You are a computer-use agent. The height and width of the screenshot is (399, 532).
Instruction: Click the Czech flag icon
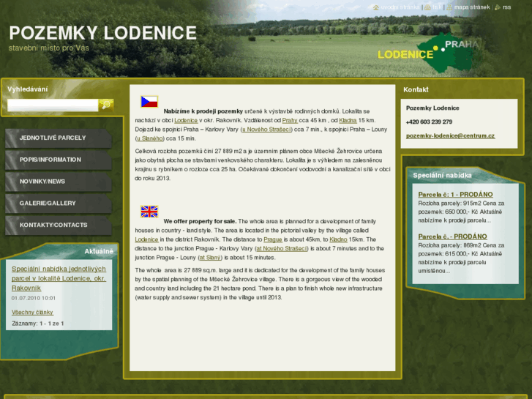(x=149, y=102)
